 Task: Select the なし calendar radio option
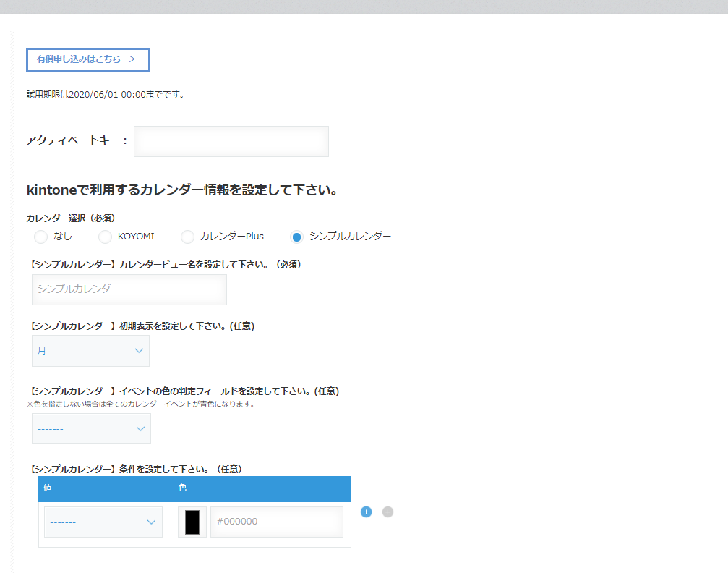click(x=41, y=237)
